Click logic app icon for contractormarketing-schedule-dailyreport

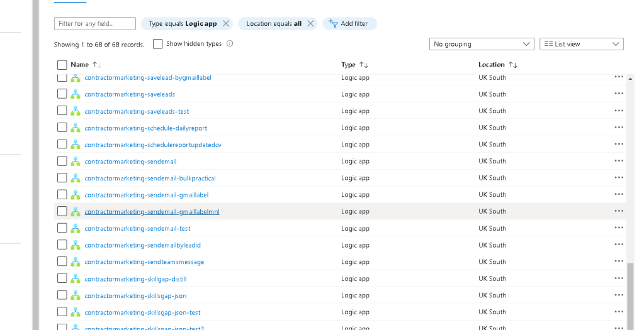click(75, 128)
